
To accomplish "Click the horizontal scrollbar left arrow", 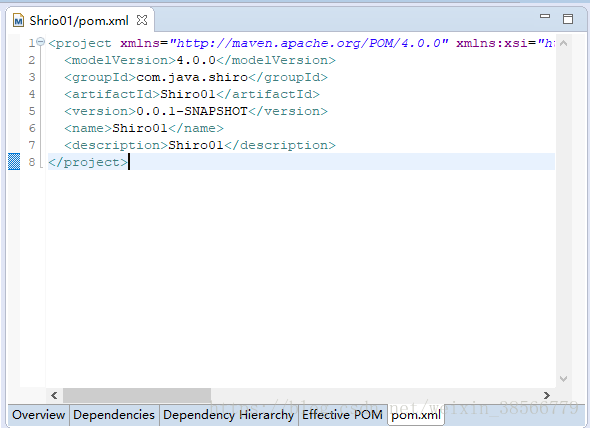I will point(54,395).
